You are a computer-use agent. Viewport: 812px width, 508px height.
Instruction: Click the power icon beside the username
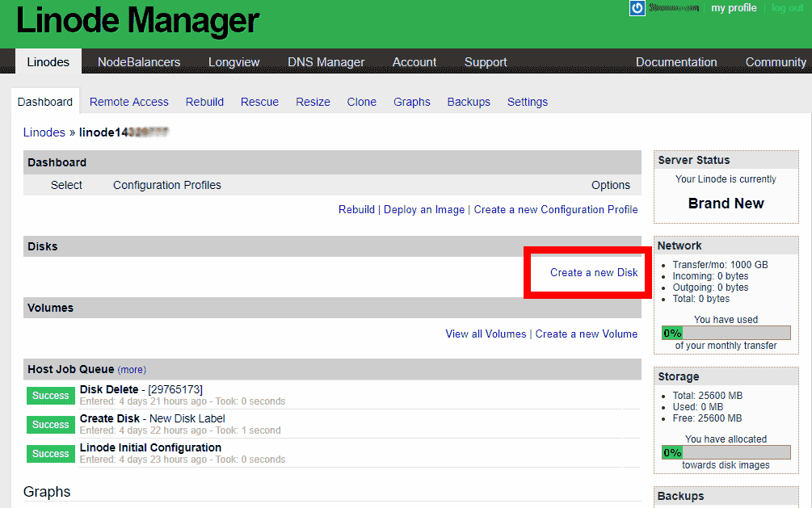(x=637, y=8)
